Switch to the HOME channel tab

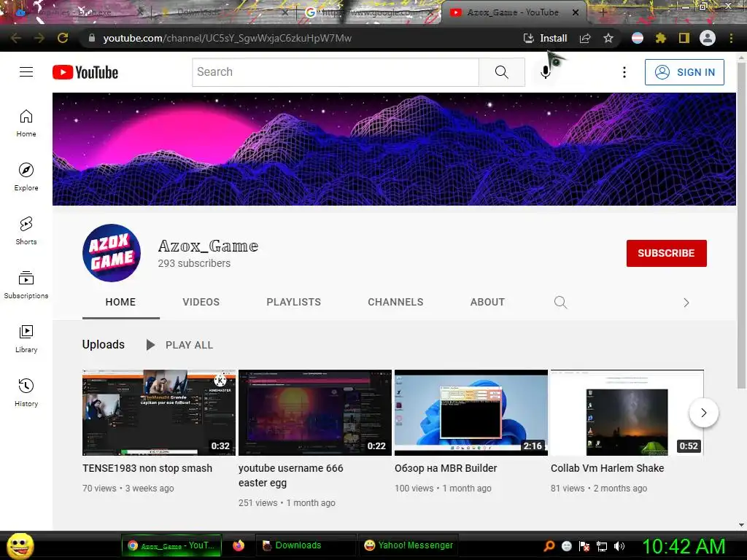(120, 302)
